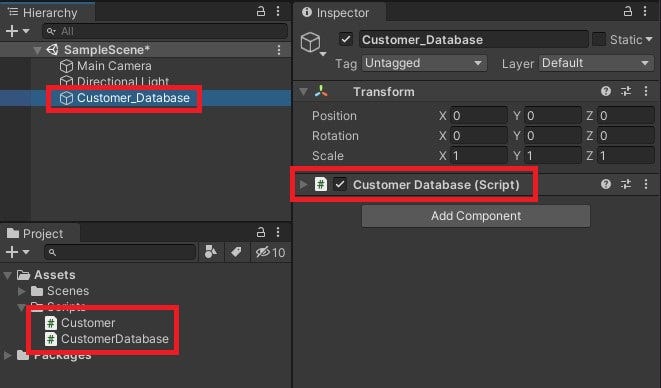Viewport: 661px width, 388px height.
Task: Click the Position Y field
Action: point(553,116)
